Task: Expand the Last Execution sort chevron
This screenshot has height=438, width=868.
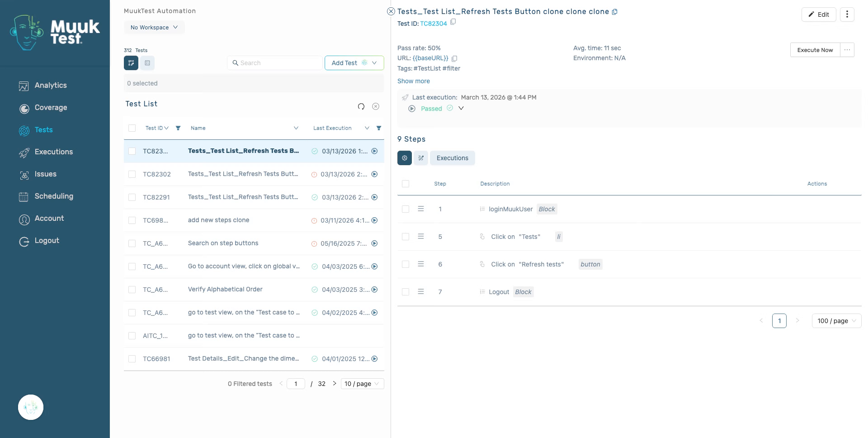Action: (x=367, y=128)
